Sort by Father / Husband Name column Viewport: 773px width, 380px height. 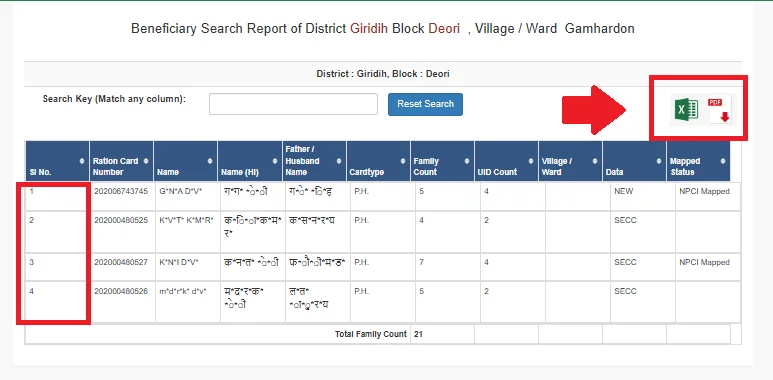(314, 161)
